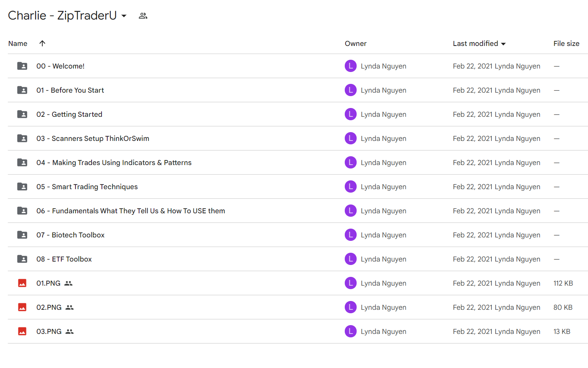Click the shared people icon beside folder title
Screen dimensions: 588x368
(143, 16)
